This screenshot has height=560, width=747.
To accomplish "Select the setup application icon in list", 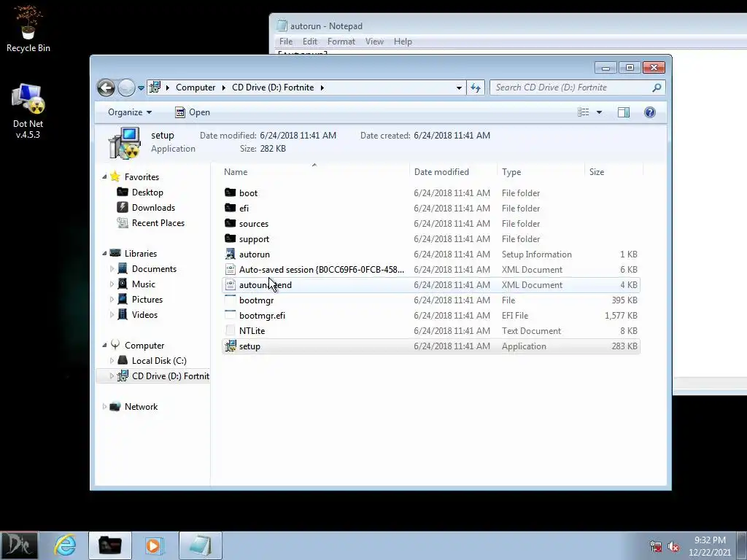I will pos(230,346).
